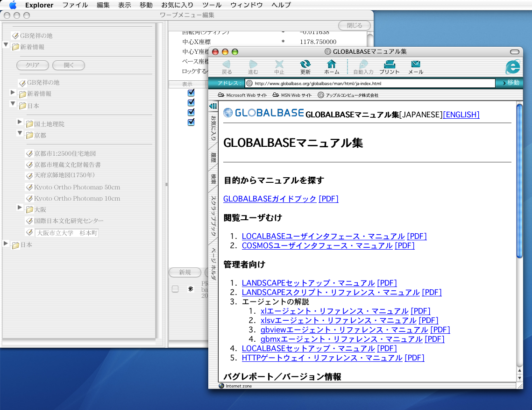Toggle the toolbar pill button in the GLOBALBASE title bar
The image size is (532, 410).
tap(515, 51)
